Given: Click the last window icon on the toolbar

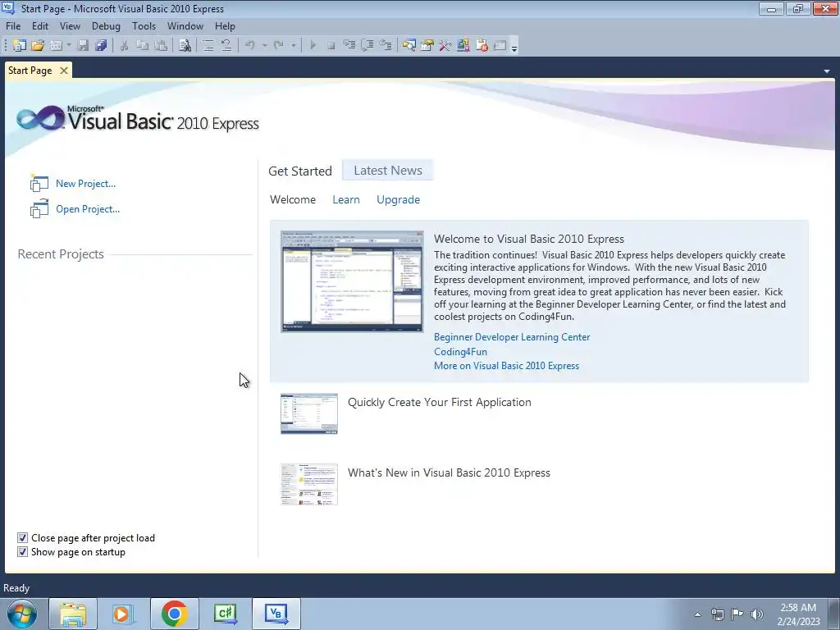Looking at the screenshot, I should (500, 46).
